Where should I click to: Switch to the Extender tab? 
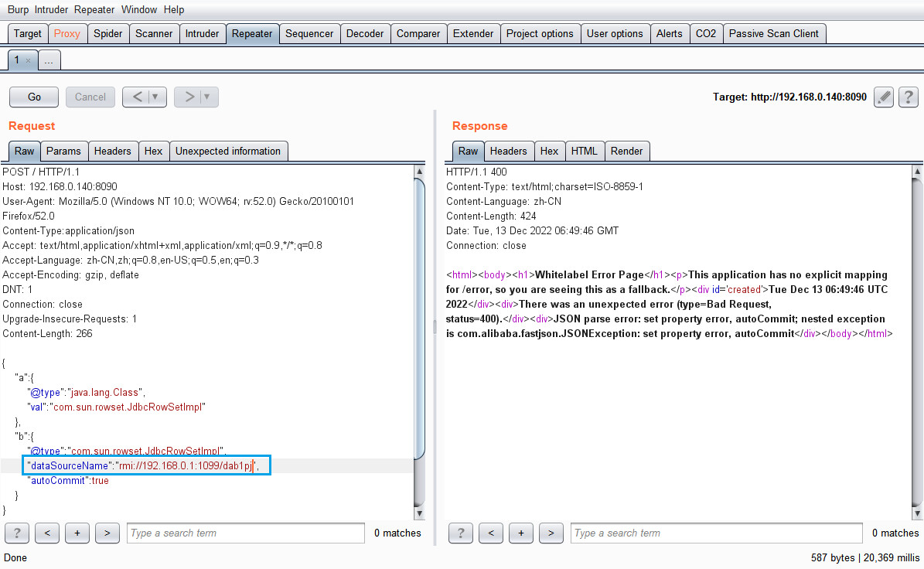pyautogui.click(x=473, y=33)
